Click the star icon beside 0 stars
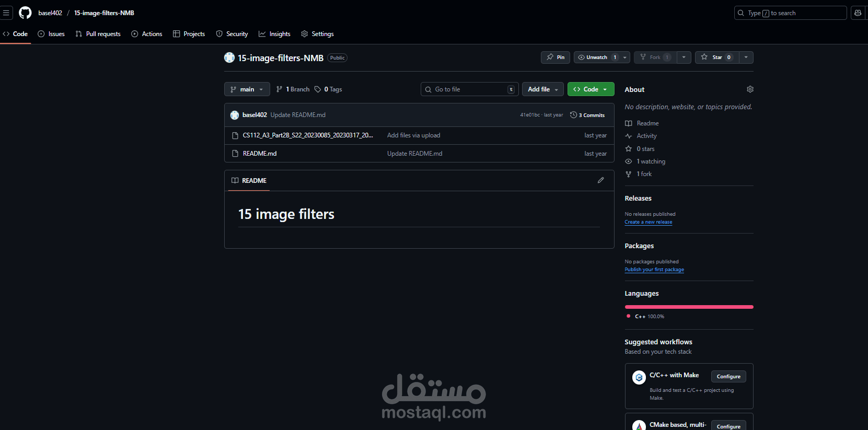 click(x=629, y=149)
